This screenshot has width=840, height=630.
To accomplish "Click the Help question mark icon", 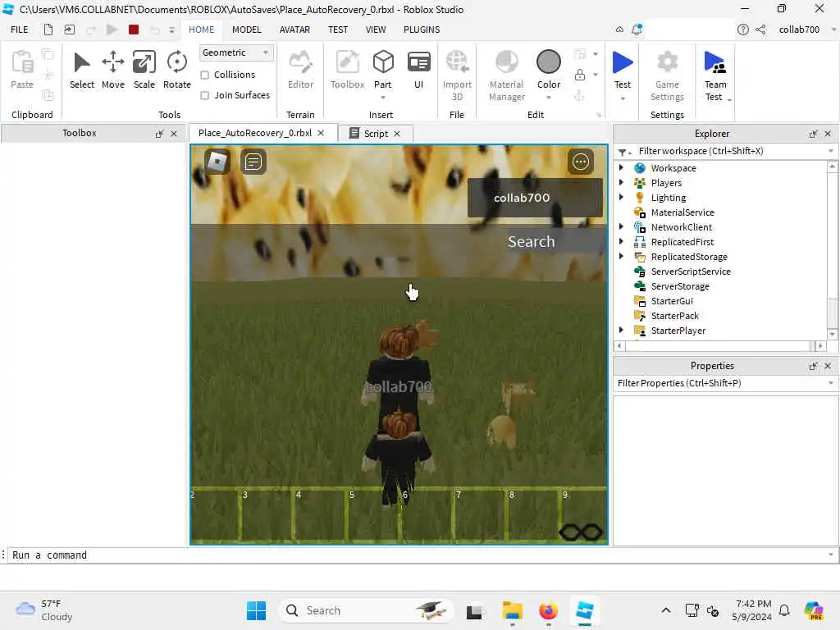I will (x=742, y=30).
